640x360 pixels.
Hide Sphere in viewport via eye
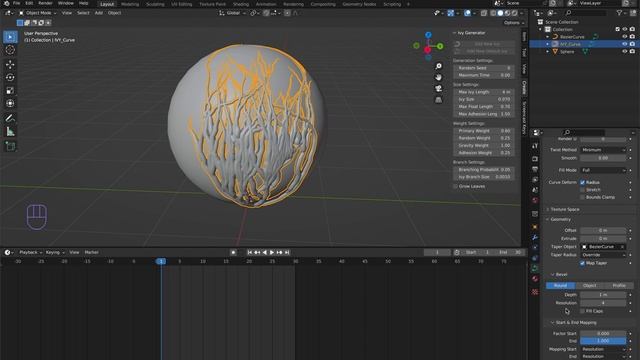coord(624,51)
